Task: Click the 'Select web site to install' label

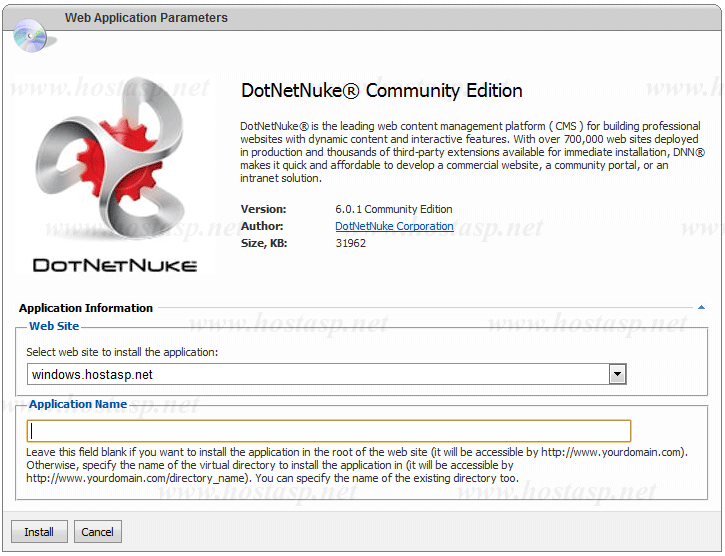Action: (x=121, y=352)
